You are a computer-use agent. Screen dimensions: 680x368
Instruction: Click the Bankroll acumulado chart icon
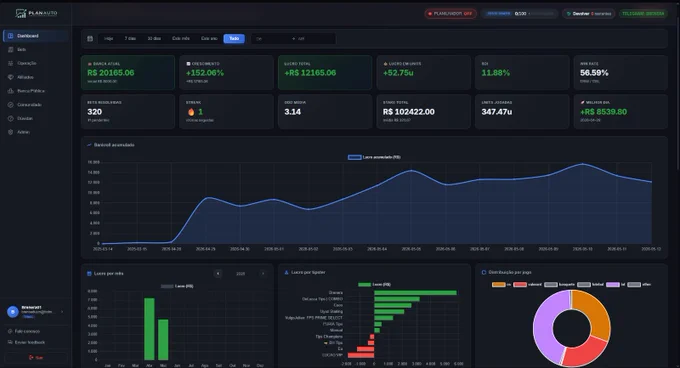tap(89, 145)
